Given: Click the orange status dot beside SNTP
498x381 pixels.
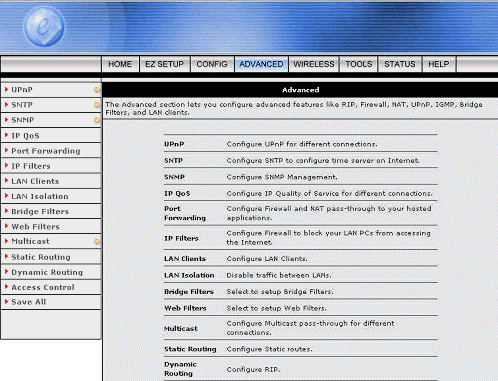Looking at the screenshot, I should [97, 105].
